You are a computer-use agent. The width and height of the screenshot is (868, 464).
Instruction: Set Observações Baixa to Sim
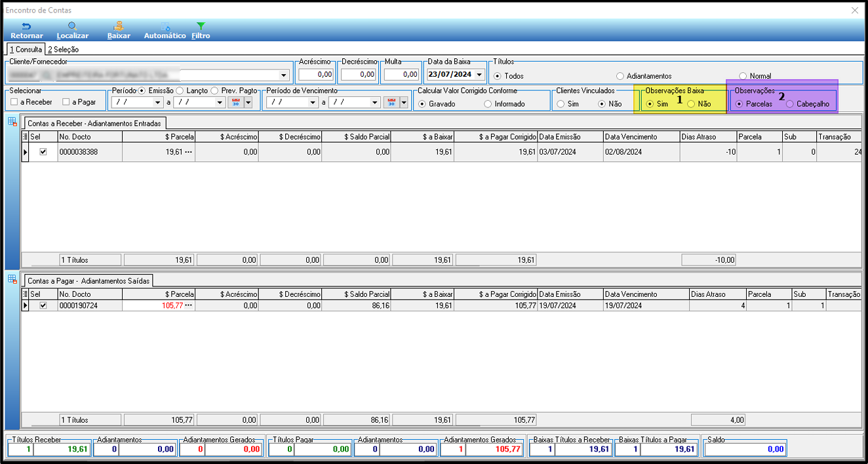pyautogui.click(x=650, y=104)
